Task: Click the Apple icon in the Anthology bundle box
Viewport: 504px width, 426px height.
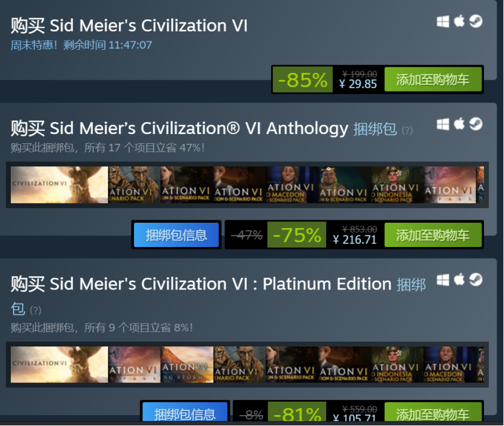Action: click(x=459, y=124)
